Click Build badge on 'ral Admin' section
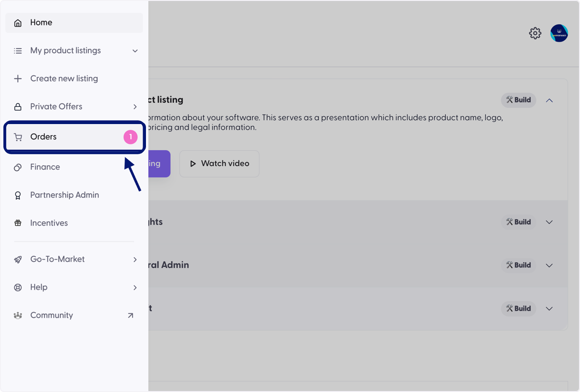This screenshot has height=392, width=580. [x=519, y=265]
